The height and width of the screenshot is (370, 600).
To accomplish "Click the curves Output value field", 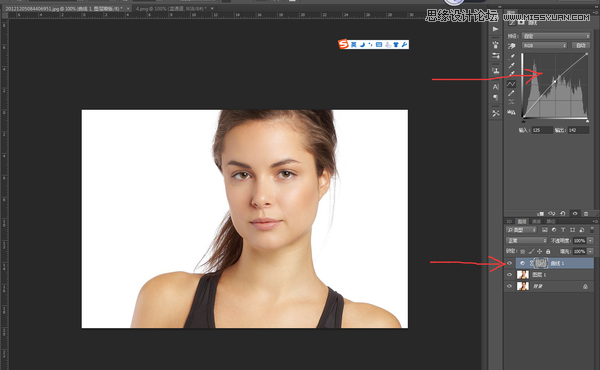I will [x=578, y=130].
